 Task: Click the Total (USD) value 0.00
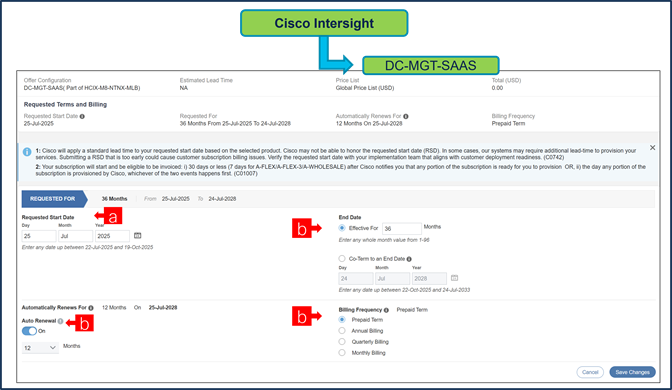point(497,88)
